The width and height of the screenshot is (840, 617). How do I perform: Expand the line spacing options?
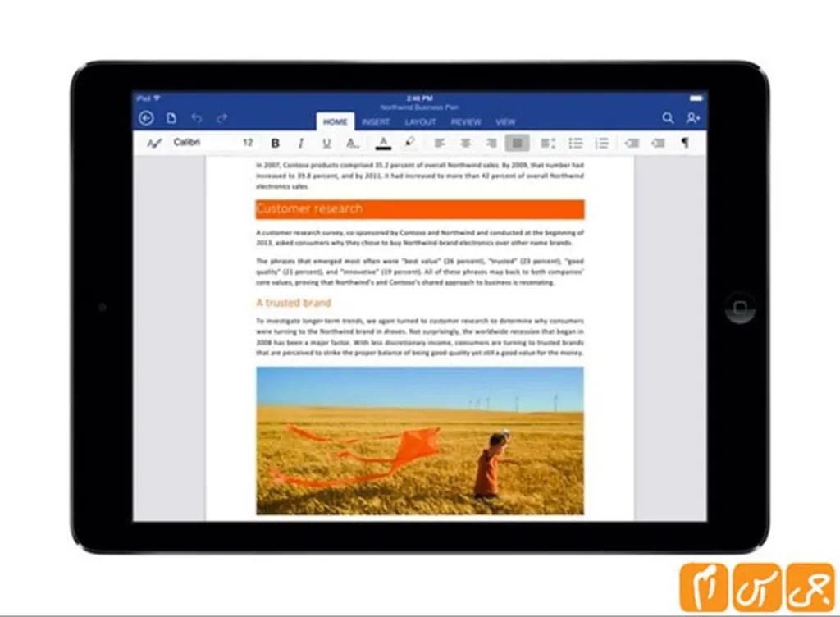[547, 143]
